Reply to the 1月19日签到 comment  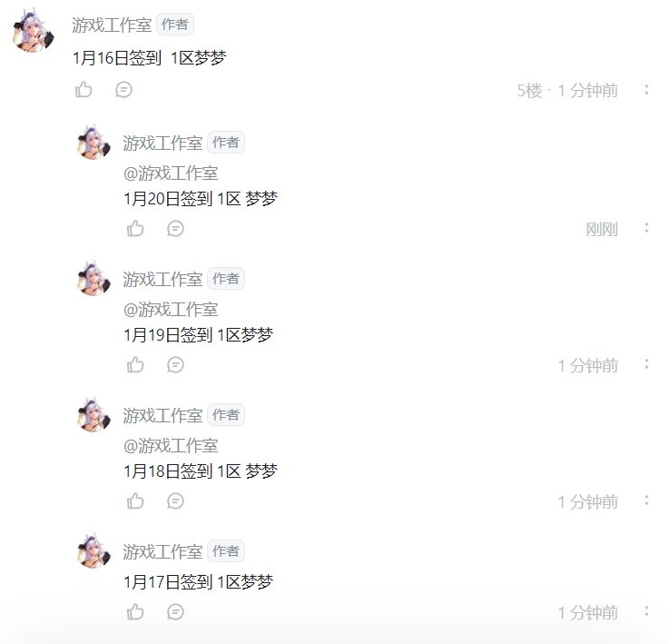point(175,365)
